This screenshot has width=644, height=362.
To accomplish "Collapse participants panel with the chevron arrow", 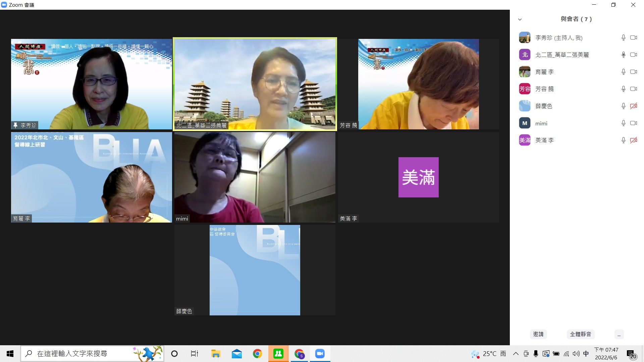I will click(x=520, y=19).
